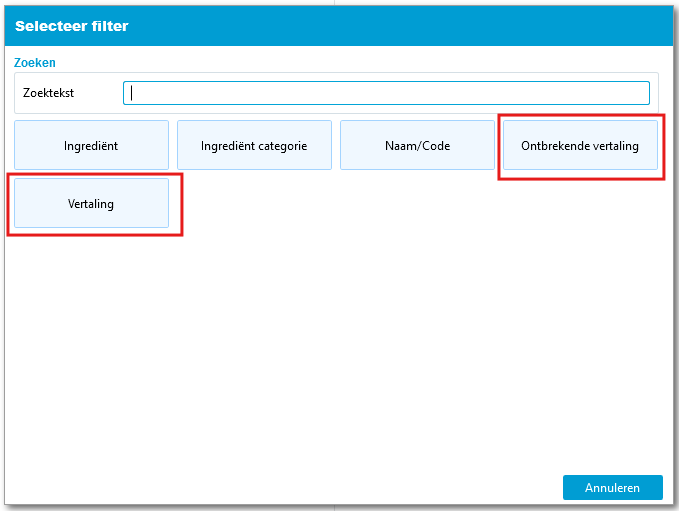Place cursor in the Zoeken text field
The width and height of the screenshot is (679, 511).
tap(386, 93)
